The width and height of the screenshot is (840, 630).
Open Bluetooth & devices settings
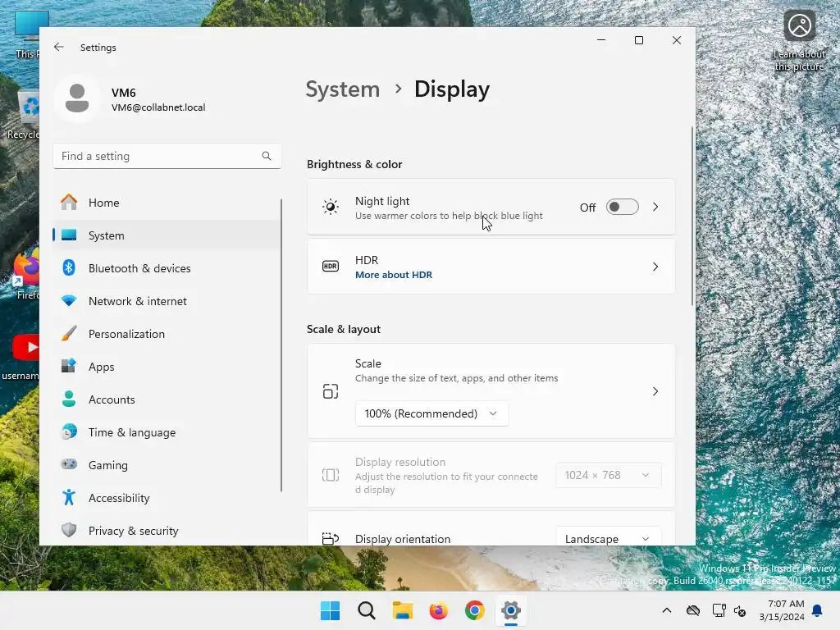[167, 268]
